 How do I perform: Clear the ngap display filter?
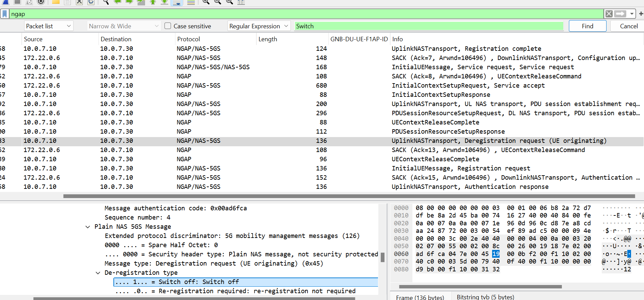[x=609, y=14]
